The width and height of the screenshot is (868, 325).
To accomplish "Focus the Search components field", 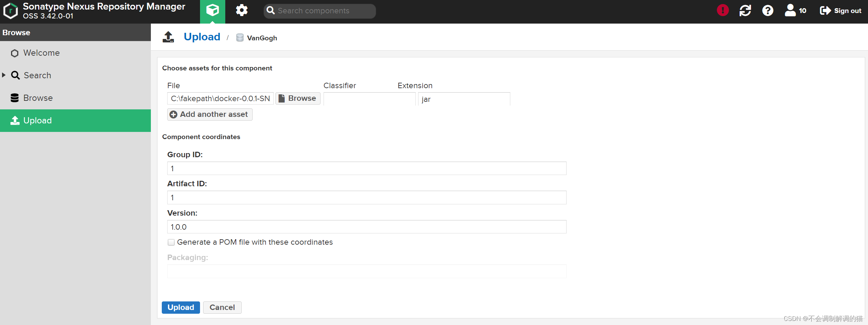I will pos(320,11).
